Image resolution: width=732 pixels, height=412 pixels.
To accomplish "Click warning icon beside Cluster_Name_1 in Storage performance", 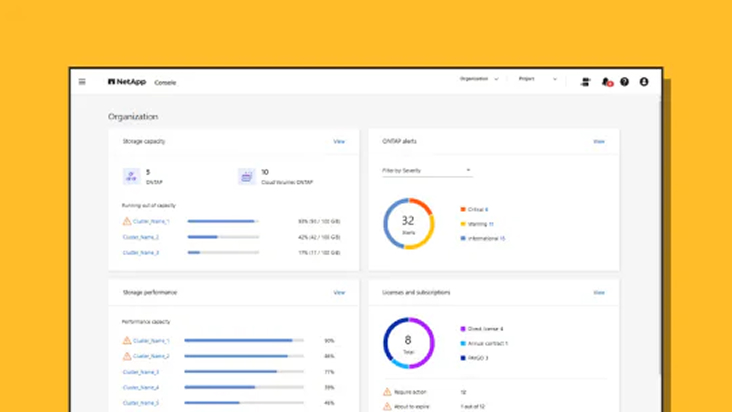I will (x=127, y=341).
